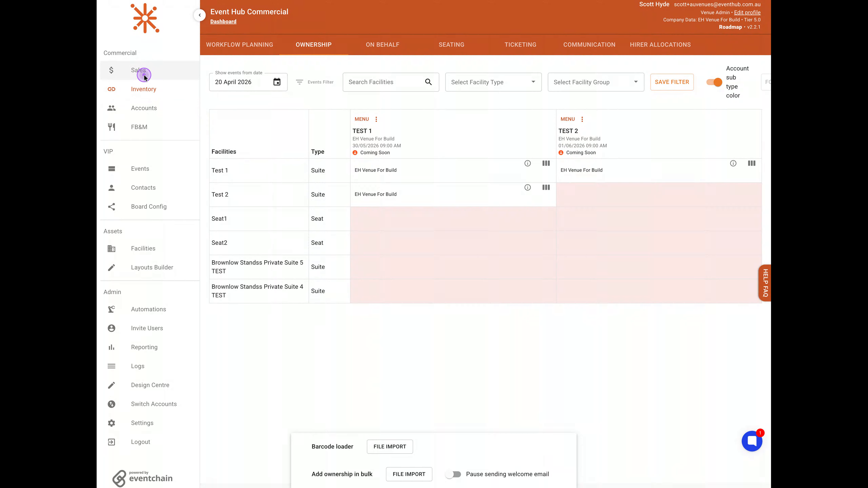Click Logout in the sidebar
Image resolution: width=868 pixels, height=488 pixels.
point(150,442)
